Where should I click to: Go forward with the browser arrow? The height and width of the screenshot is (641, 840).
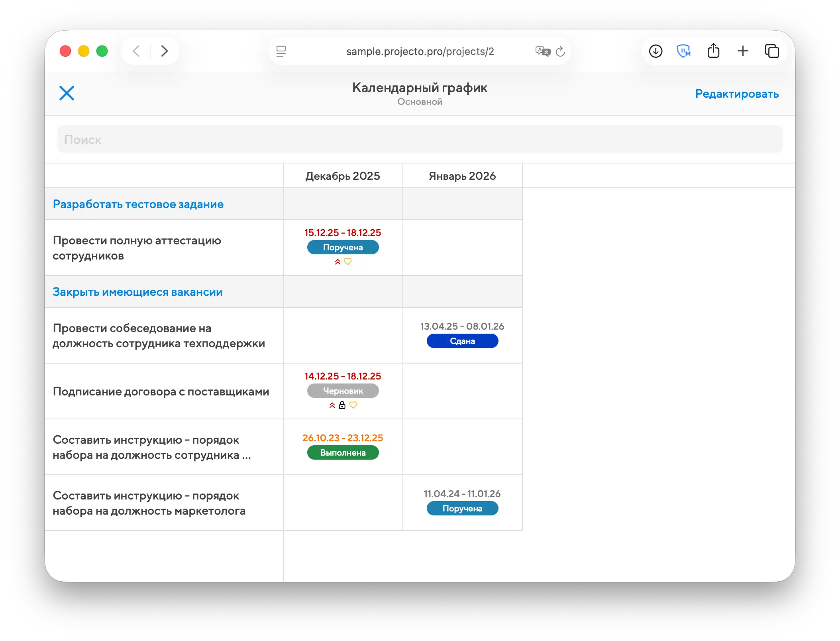tap(164, 51)
